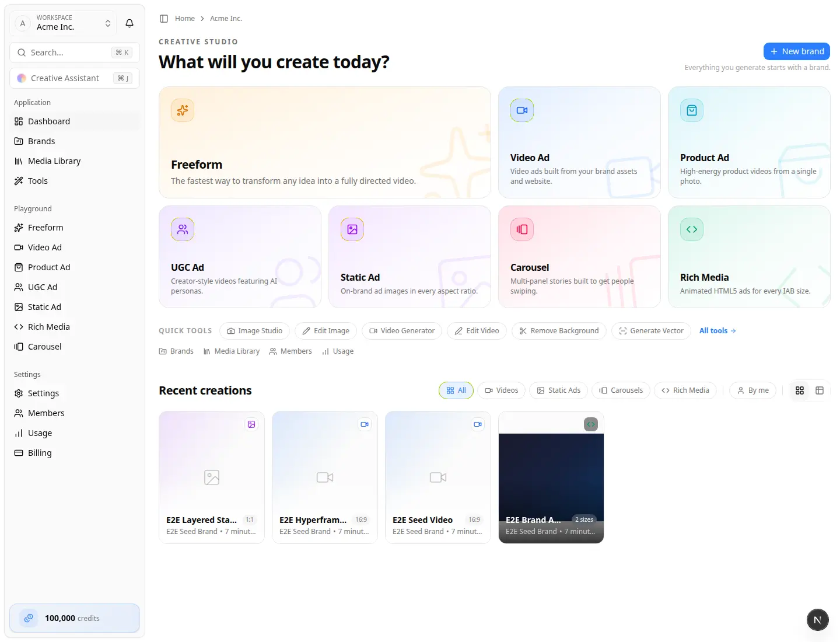Filter recent creations by Videos
This screenshot has width=840, height=642.
click(502, 390)
